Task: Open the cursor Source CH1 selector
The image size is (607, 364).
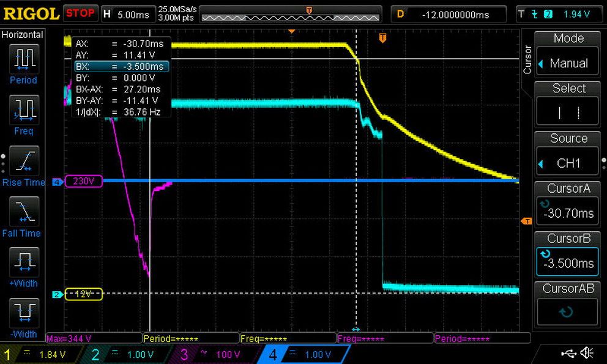Action: click(567, 154)
